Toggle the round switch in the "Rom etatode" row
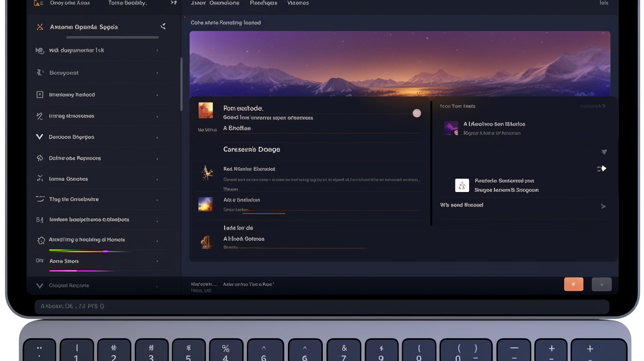This screenshot has width=644, height=361. click(417, 113)
